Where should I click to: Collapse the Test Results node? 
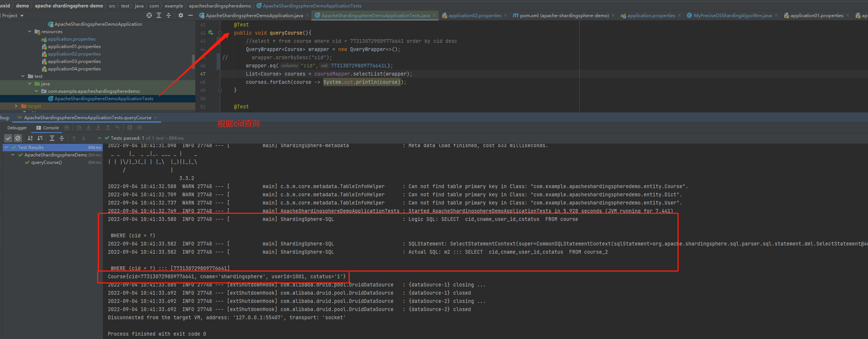(6, 148)
